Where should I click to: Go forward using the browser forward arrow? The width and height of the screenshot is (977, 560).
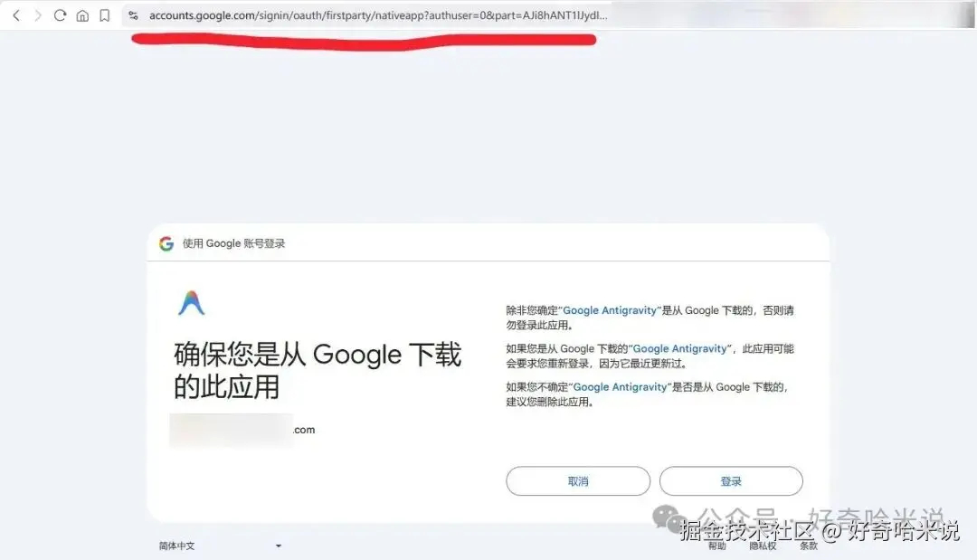click(x=38, y=15)
